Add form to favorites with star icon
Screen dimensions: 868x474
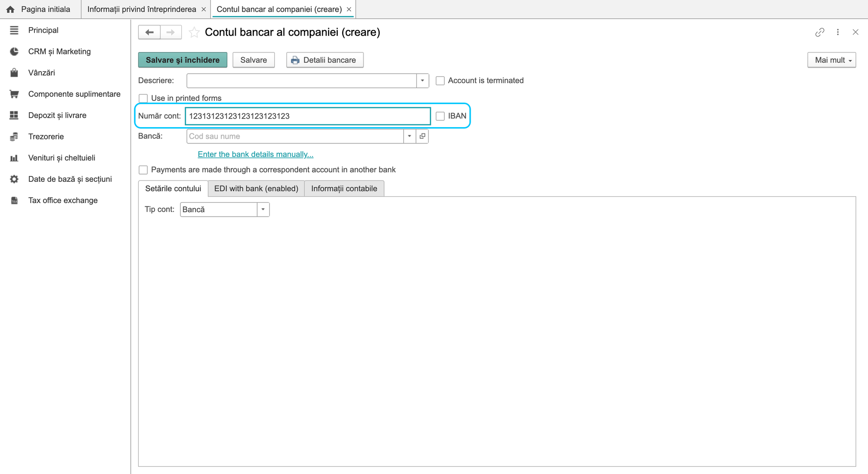194,32
